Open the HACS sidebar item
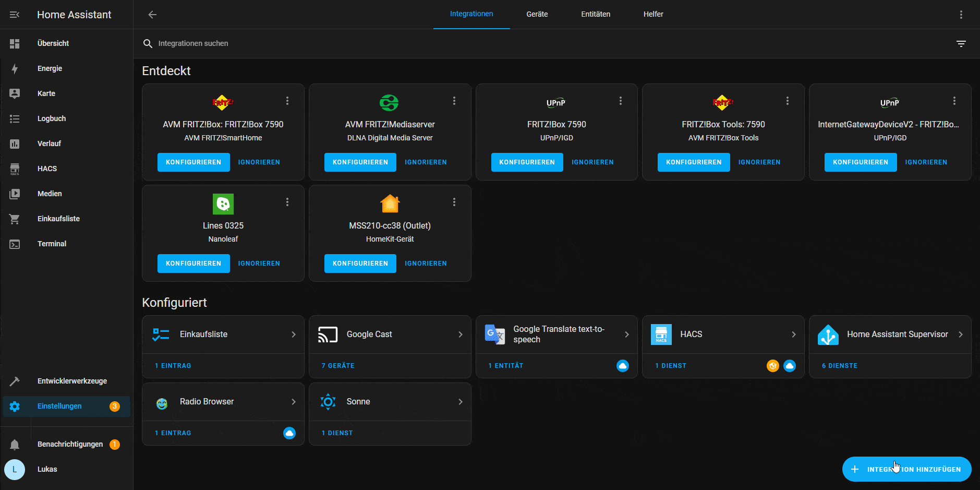This screenshot has width=980, height=490. tap(47, 169)
